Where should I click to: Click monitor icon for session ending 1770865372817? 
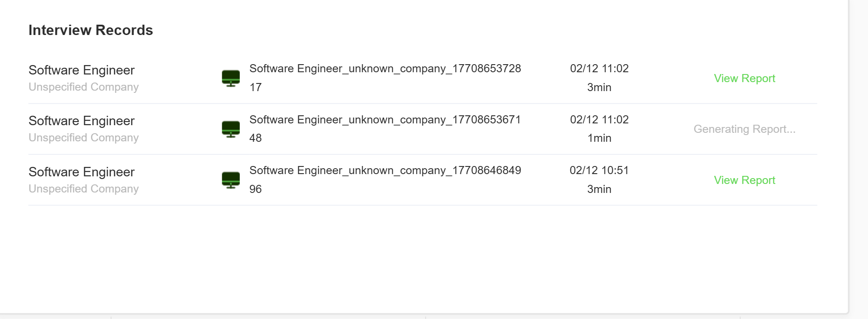231,78
